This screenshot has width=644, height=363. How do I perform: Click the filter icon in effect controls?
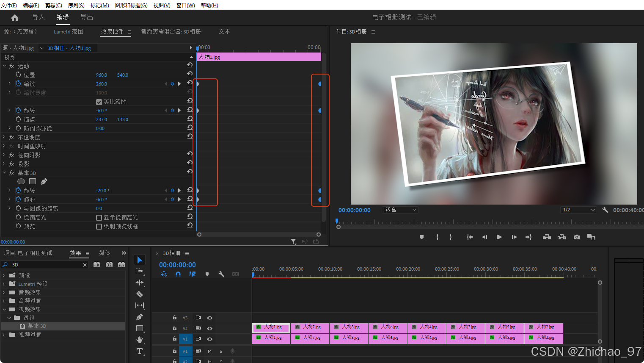(x=293, y=241)
